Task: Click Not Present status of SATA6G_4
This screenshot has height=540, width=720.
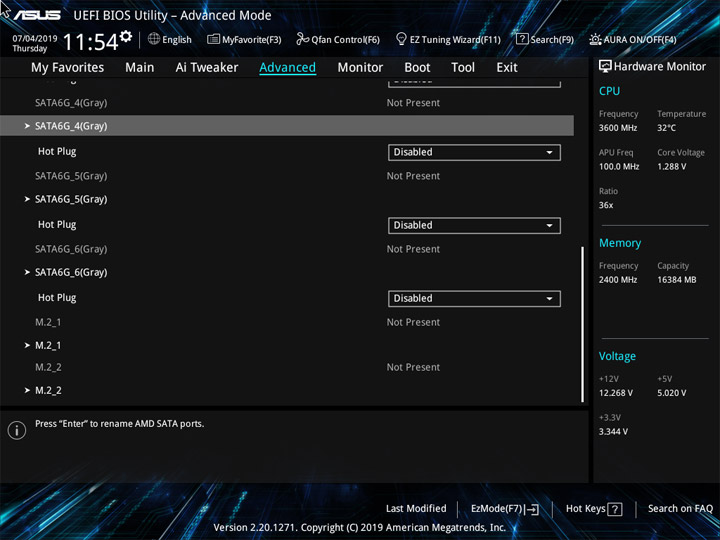Action: [413, 103]
